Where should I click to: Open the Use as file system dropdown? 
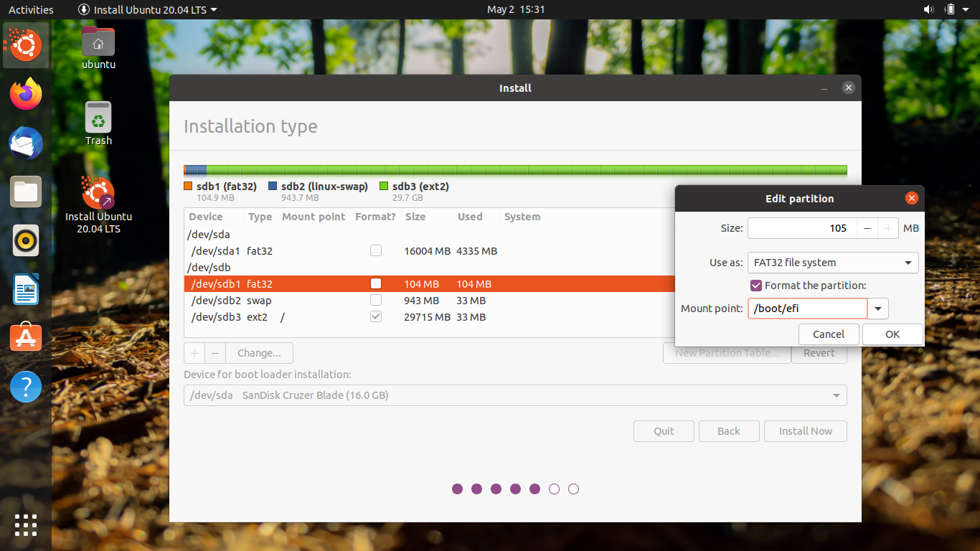tap(832, 263)
